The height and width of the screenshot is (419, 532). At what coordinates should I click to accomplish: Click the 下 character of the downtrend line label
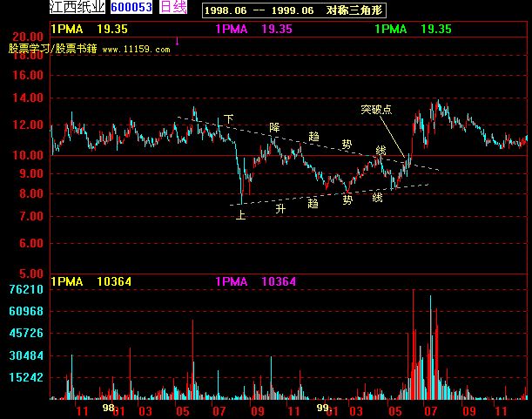(x=229, y=118)
